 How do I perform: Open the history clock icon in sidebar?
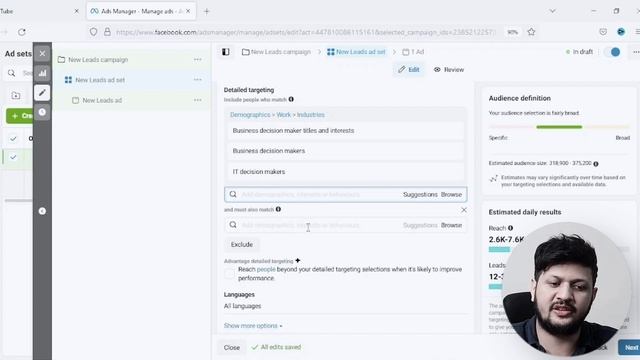pos(42,112)
